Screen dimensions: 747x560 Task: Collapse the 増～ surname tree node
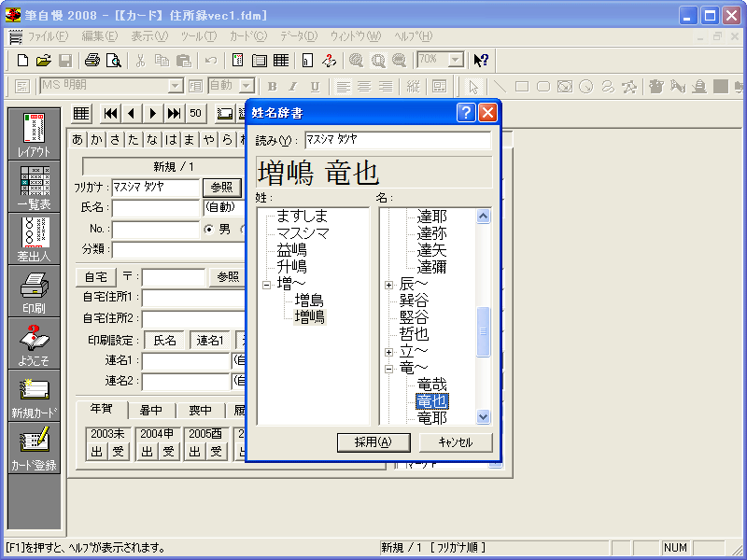tap(266, 285)
